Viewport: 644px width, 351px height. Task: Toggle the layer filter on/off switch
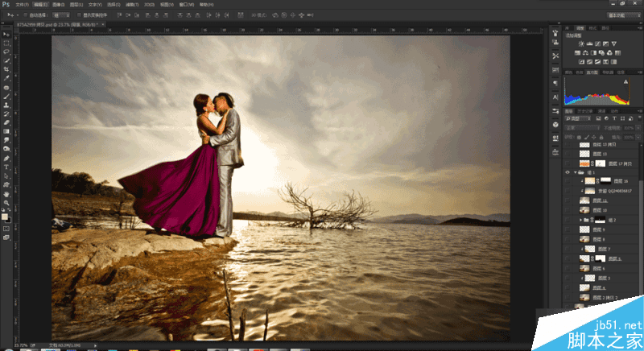tap(639, 118)
